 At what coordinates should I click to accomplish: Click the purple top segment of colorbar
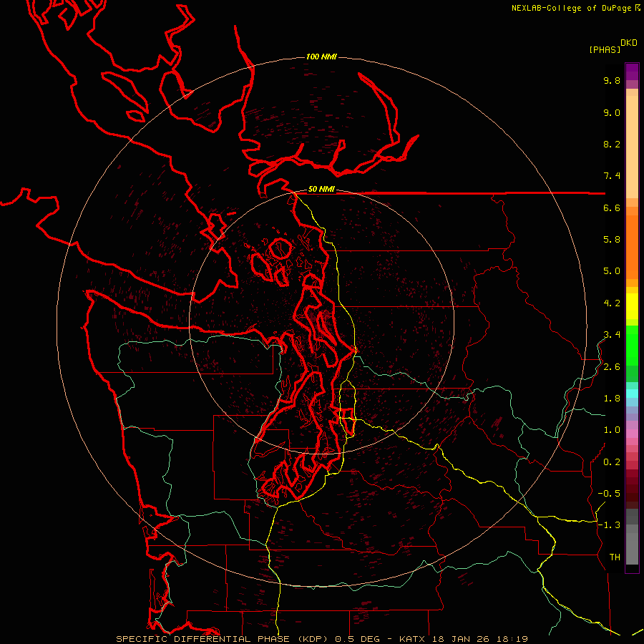click(x=632, y=72)
